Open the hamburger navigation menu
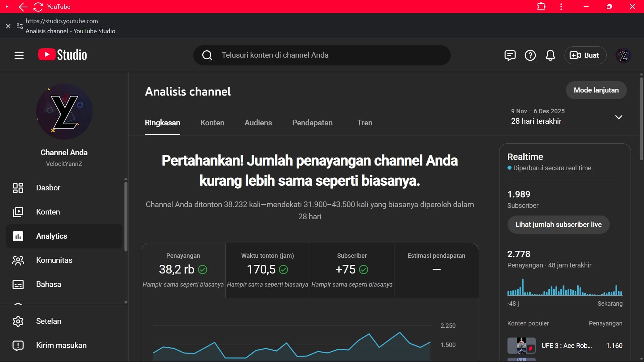 click(19, 55)
